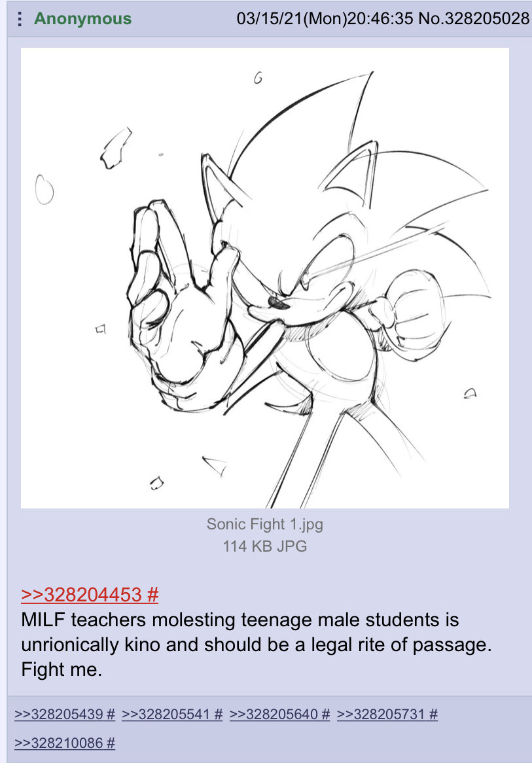Open the three-dot post menu
The image size is (532, 763).
point(20,18)
